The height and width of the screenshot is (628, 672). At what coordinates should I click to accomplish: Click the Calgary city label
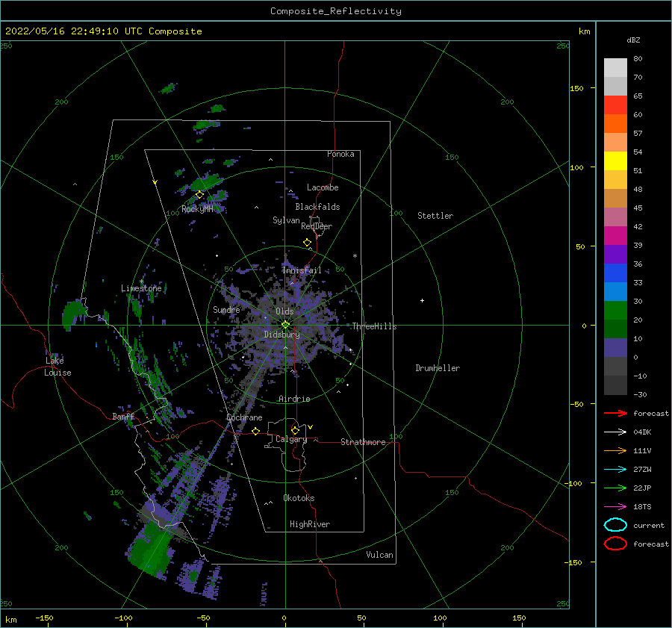click(291, 439)
